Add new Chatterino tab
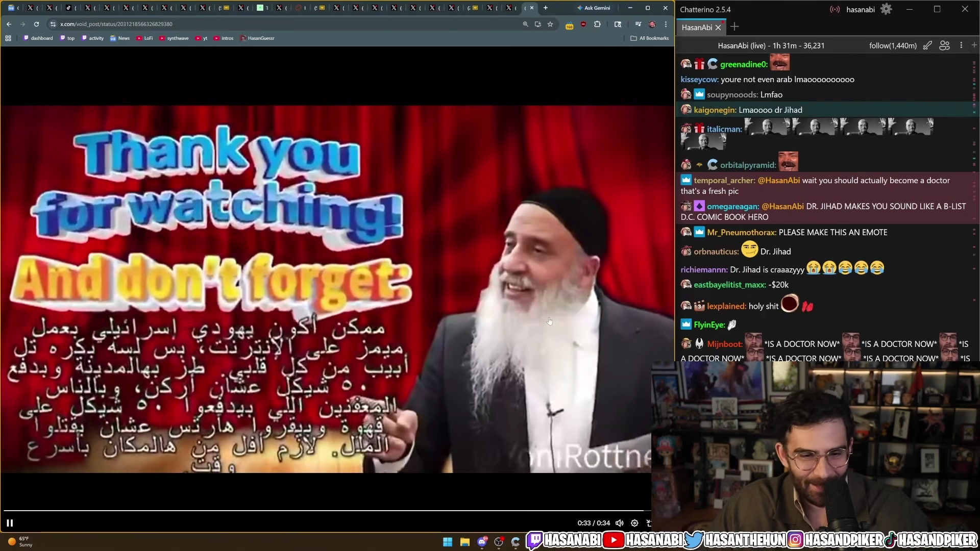 734,27
